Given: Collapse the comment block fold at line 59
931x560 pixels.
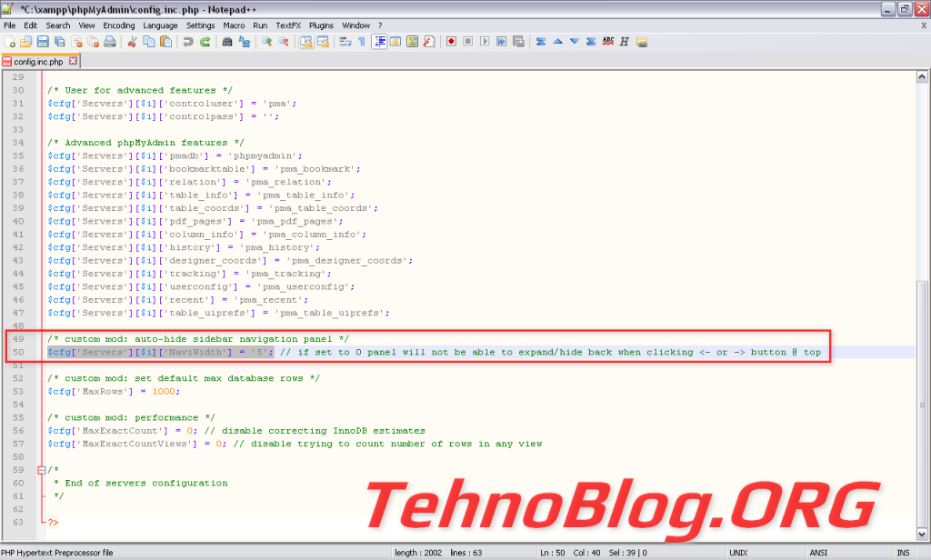Looking at the screenshot, I should coord(41,470).
